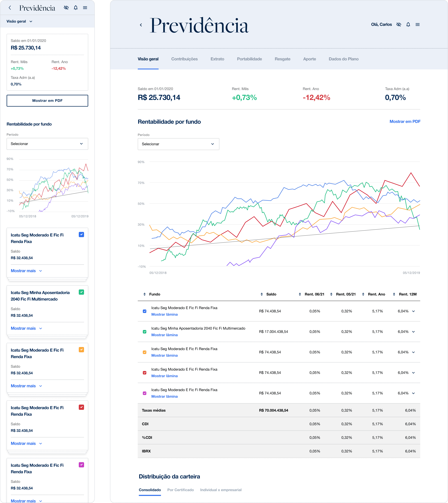Switch to Contribuições tab
448x503 pixels.
point(184,59)
